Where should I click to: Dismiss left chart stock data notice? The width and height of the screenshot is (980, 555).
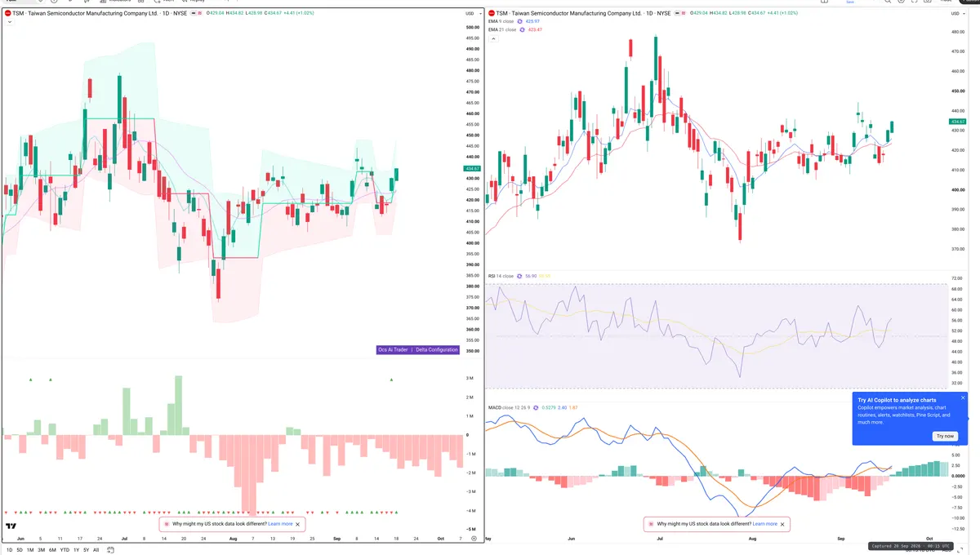click(x=297, y=524)
